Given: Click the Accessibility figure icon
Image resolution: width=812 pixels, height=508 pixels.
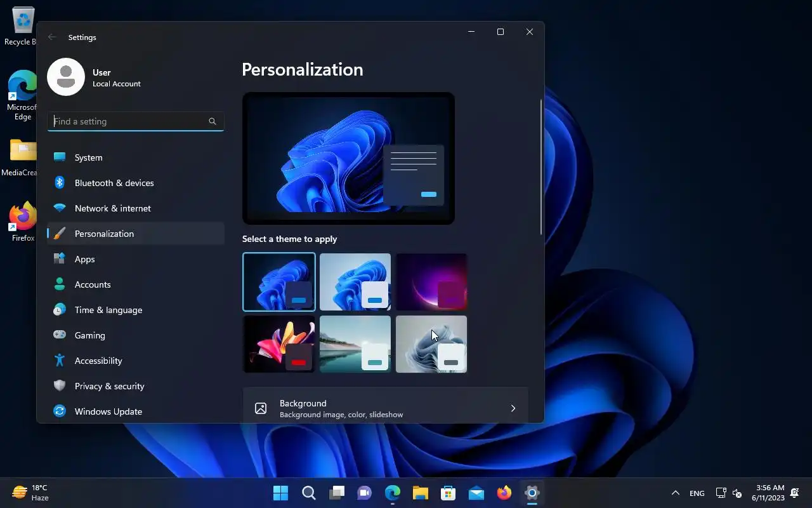Looking at the screenshot, I should (60, 360).
